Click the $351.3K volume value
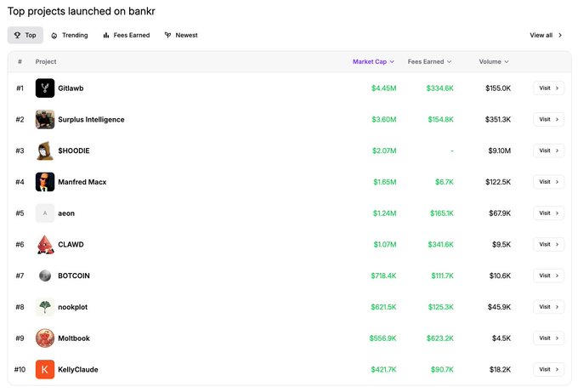The height and width of the screenshot is (392, 578). point(497,120)
